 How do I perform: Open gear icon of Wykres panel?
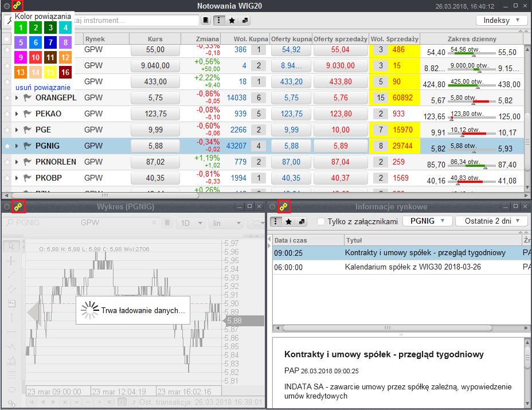coord(6,206)
